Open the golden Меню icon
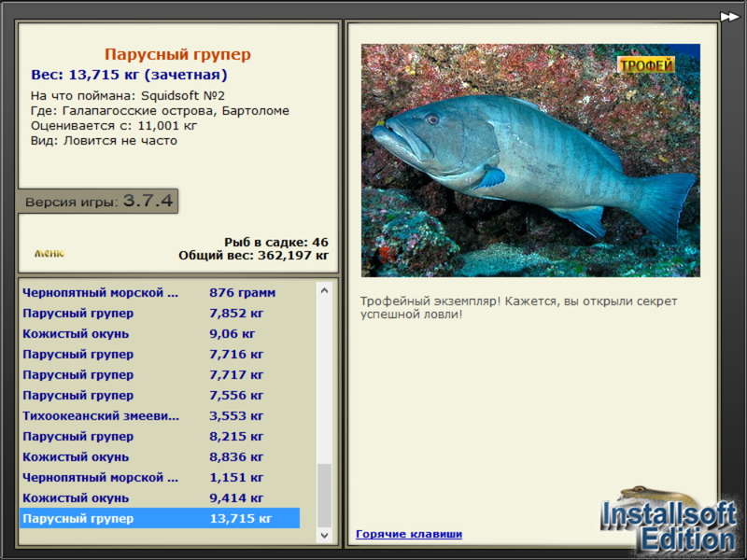The image size is (747, 560). tap(49, 253)
